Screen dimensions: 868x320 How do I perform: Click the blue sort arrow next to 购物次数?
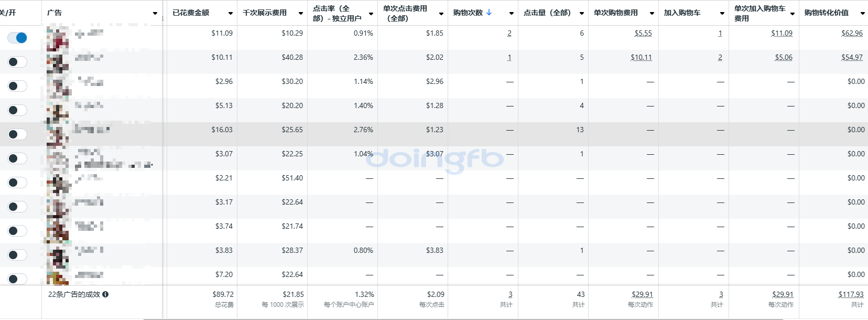(489, 12)
